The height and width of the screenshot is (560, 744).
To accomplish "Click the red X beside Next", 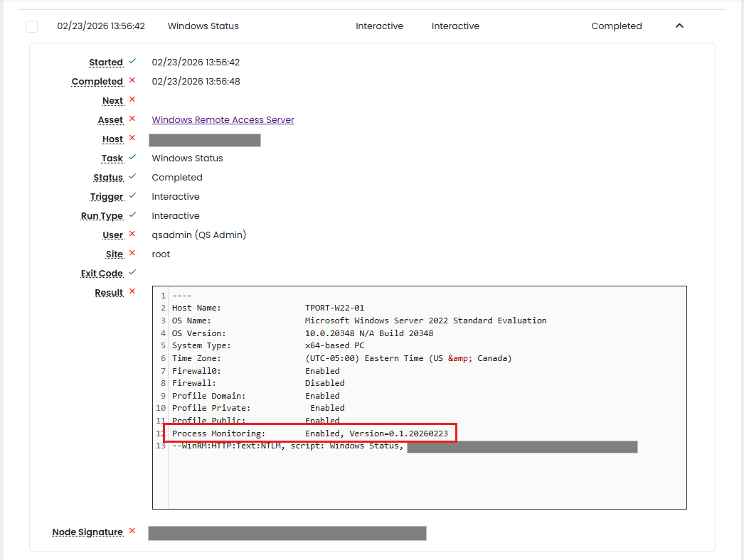I will [x=132, y=100].
